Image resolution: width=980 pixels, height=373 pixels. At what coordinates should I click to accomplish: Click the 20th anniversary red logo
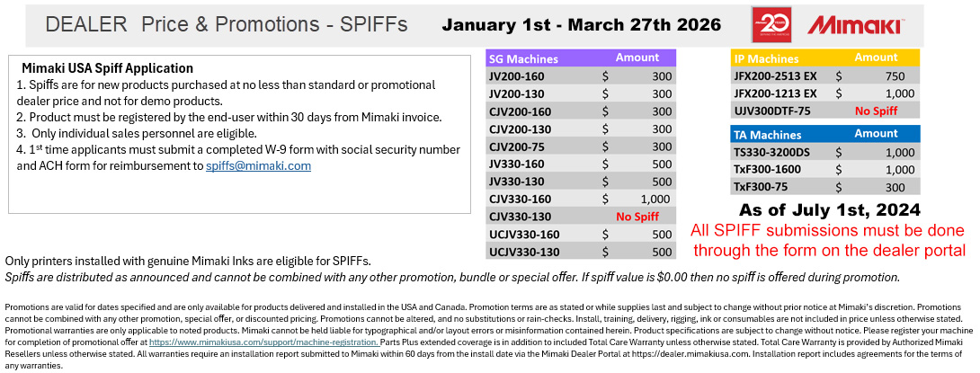(x=770, y=24)
